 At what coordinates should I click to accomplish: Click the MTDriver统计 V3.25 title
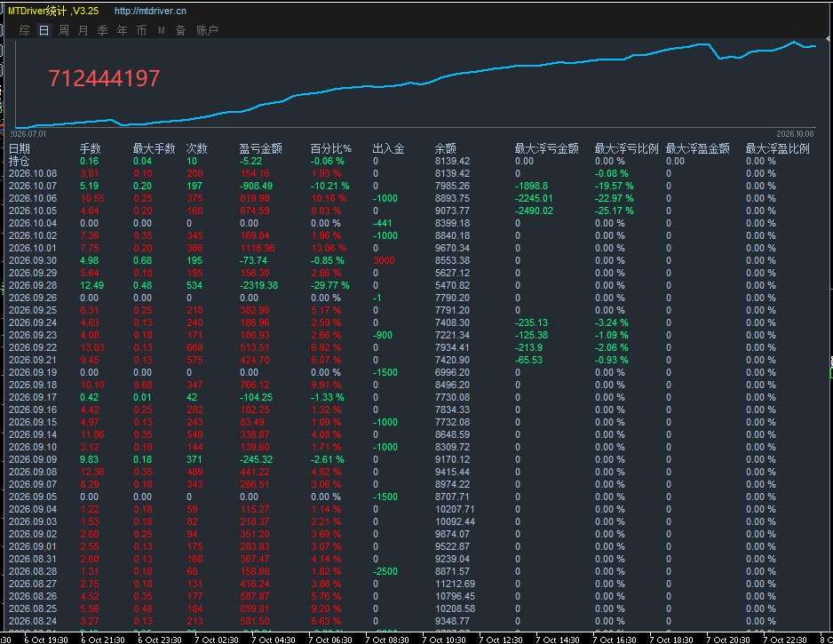click(x=53, y=11)
